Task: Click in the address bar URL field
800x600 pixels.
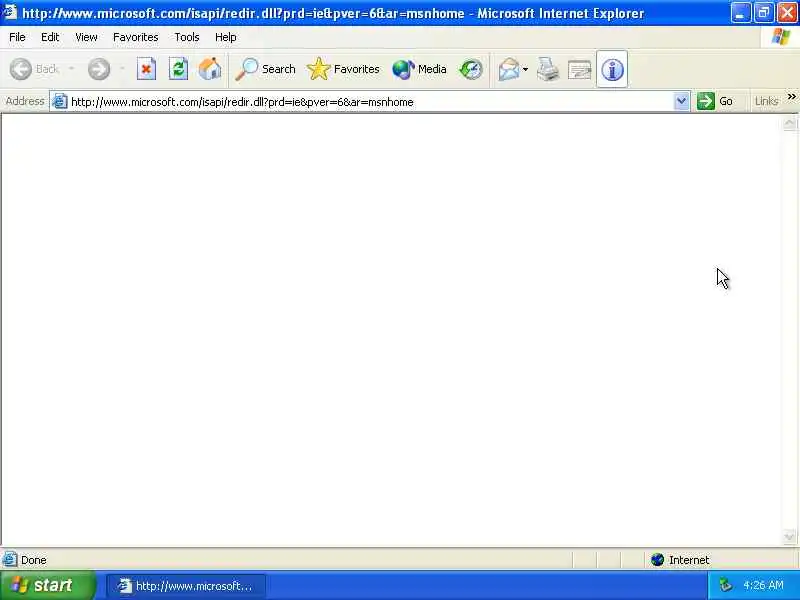Action: pos(370,102)
